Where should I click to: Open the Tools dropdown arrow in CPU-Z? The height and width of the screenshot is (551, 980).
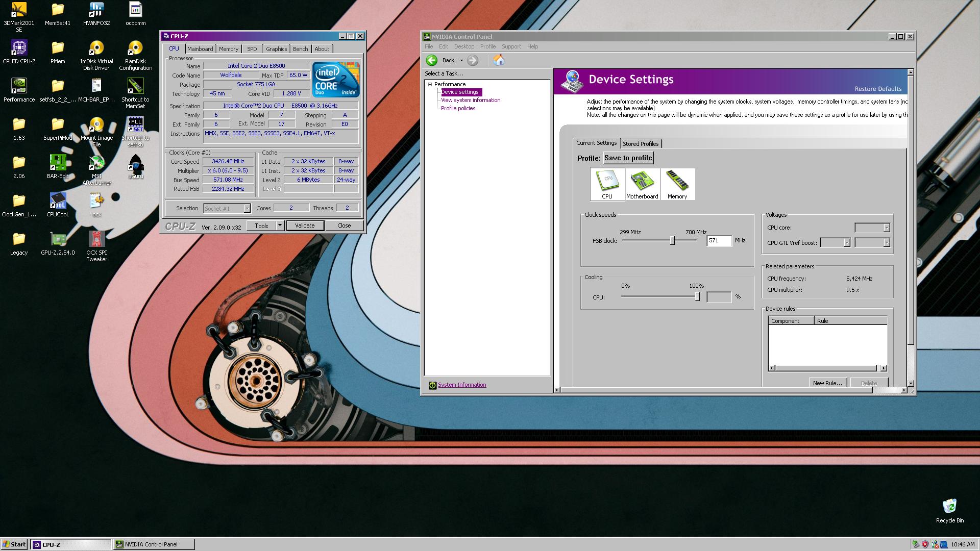[280, 226]
